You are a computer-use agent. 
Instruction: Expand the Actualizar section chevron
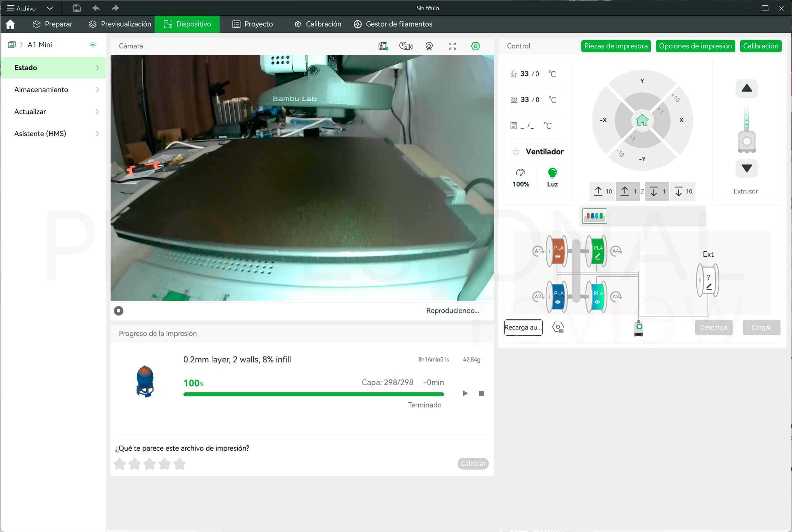97,112
